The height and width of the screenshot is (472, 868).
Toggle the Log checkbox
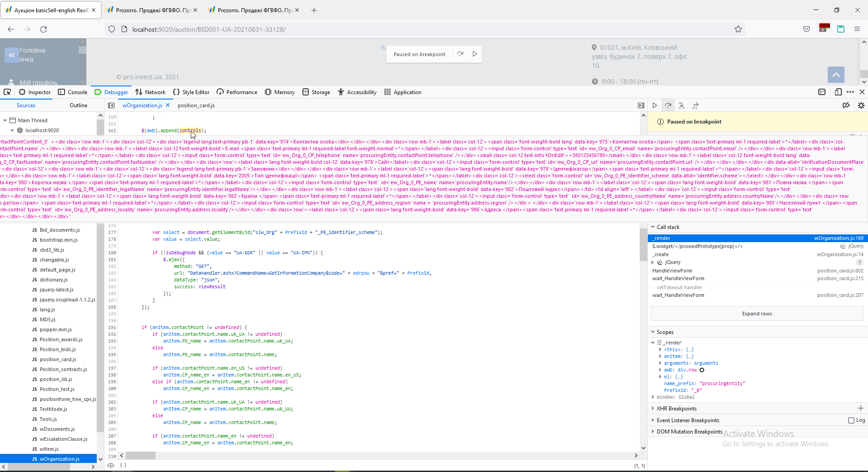point(851,420)
